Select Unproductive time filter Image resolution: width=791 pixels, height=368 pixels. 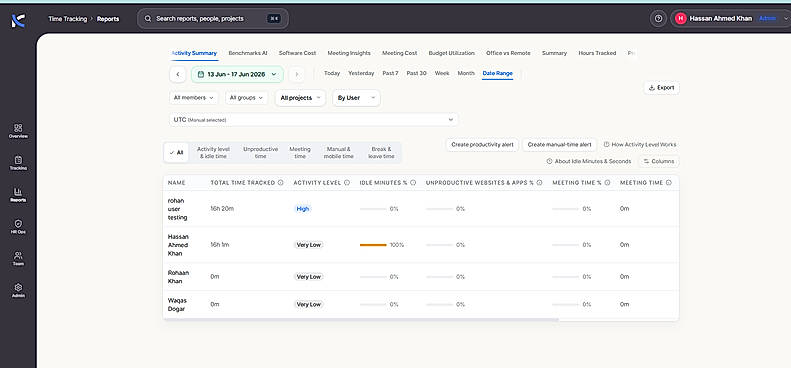(260, 152)
